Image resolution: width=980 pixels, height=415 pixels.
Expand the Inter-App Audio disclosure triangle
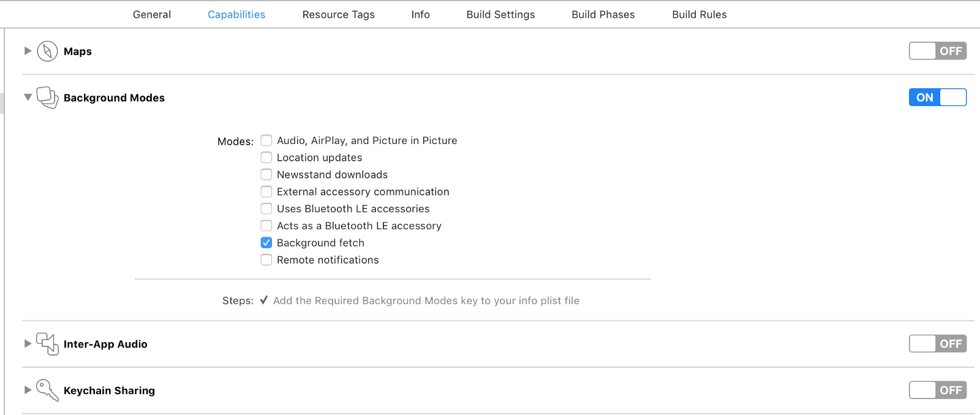(x=28, y=344)
